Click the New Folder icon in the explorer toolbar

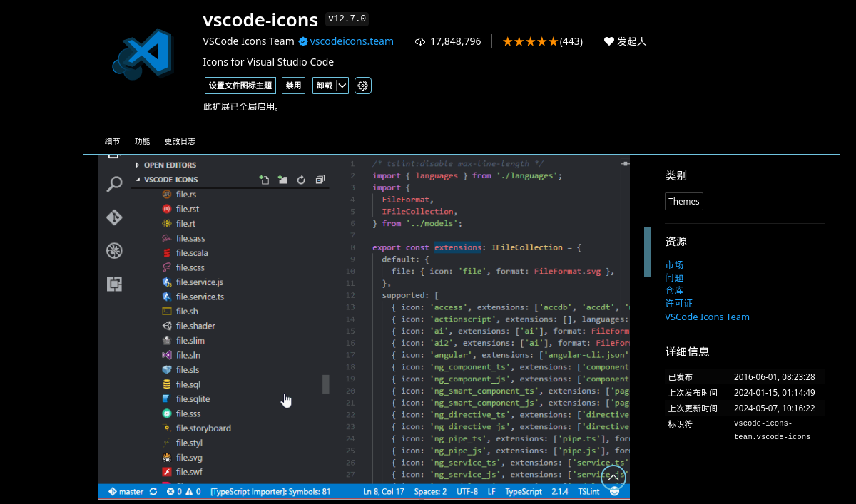(282, 180)
